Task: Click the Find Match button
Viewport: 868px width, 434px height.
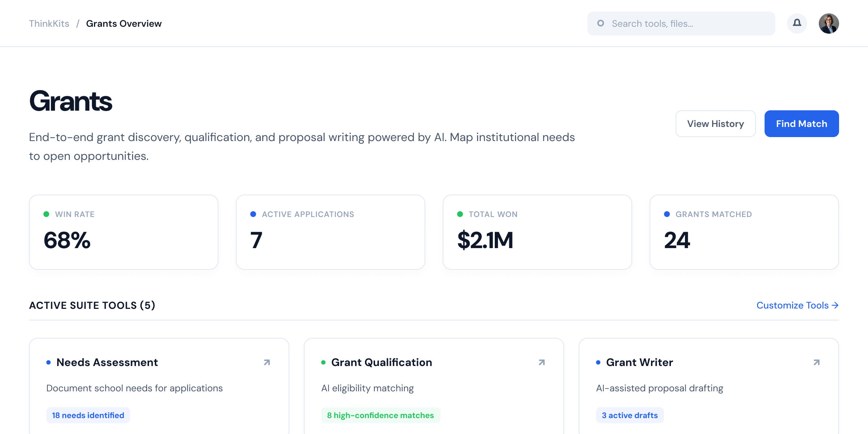Action: tap(802, 124)
